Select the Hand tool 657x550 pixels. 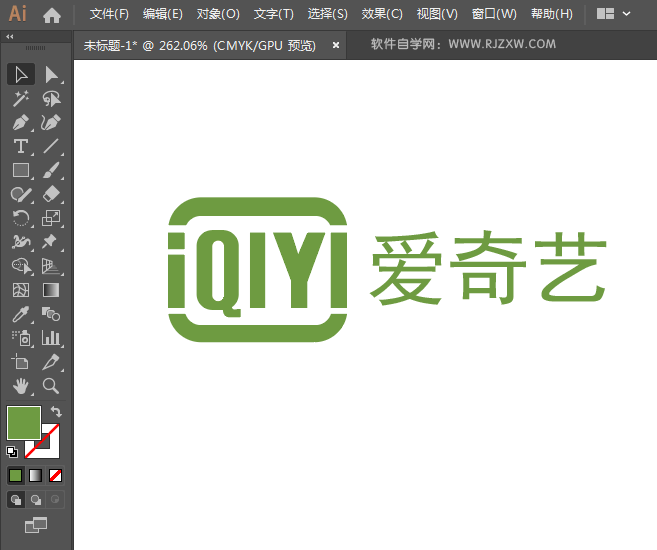point(21,386)
